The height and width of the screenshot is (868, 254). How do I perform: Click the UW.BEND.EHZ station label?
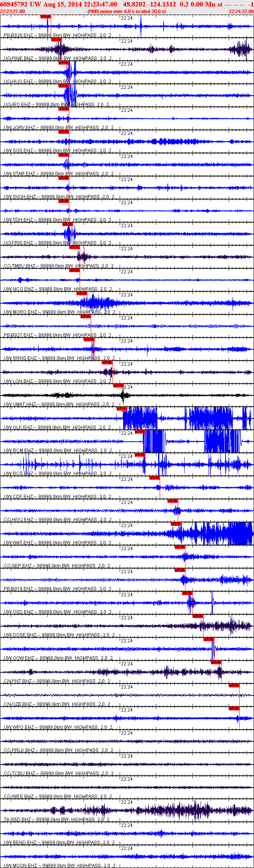tap(59, 843)
